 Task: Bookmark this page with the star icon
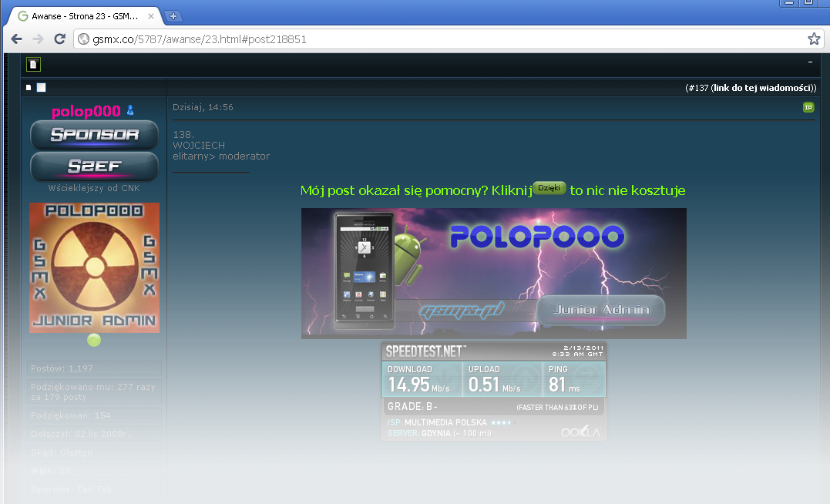coord(813,39)
